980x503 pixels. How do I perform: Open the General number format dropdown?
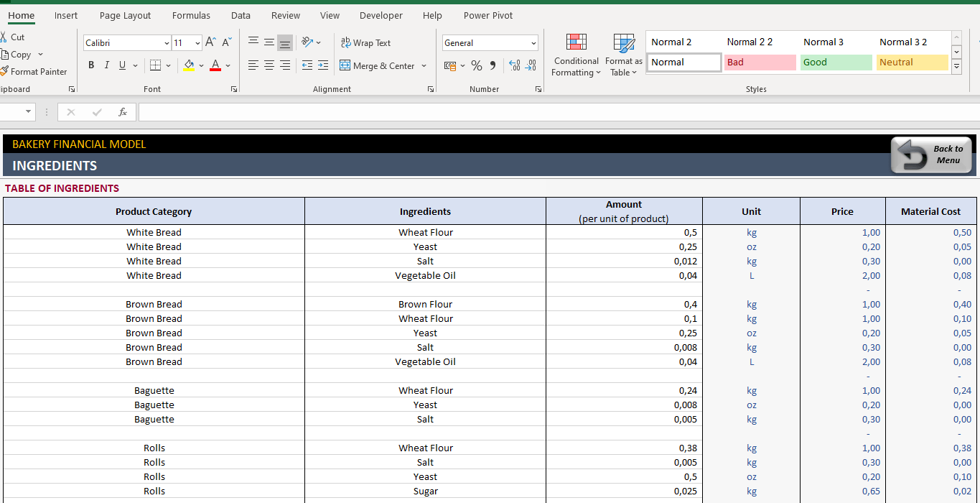pos(533,42)
